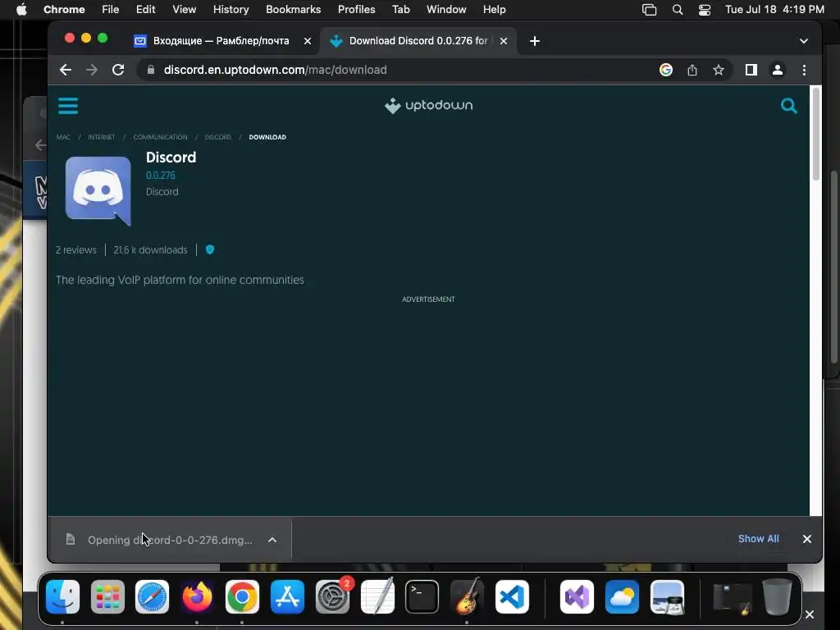Reload the page with refresh icon
840x630 pixels.
click(x=118, y=70)
